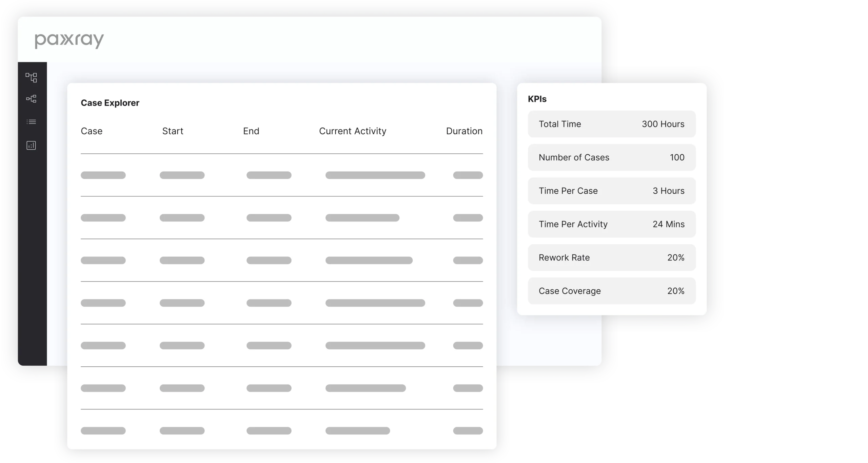Open the process flow diagram view icon
Viewport: 868px width, 463px height.
pyautogui.click(x=31, y=77)
